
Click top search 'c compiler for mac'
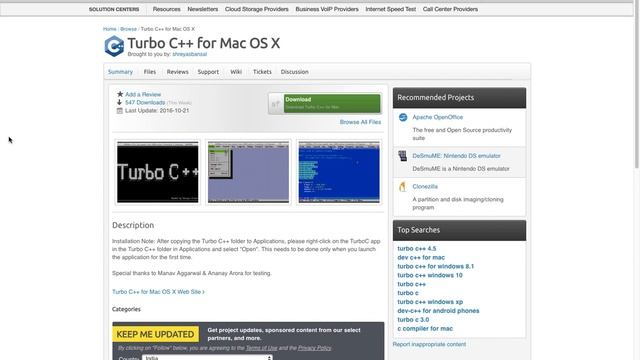[425, 329]
